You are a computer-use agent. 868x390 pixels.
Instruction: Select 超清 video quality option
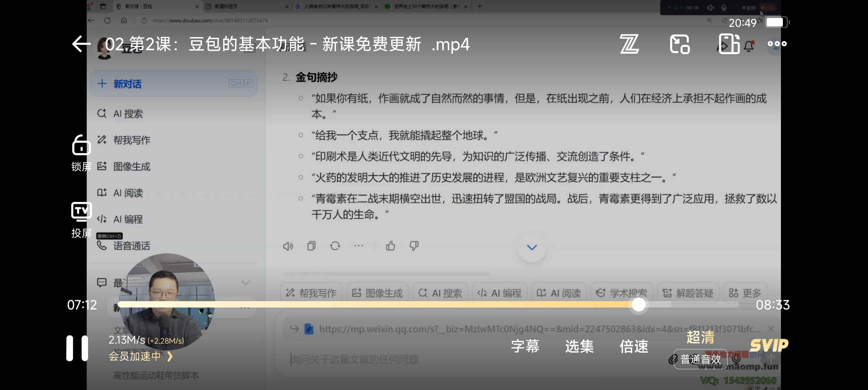700,337
